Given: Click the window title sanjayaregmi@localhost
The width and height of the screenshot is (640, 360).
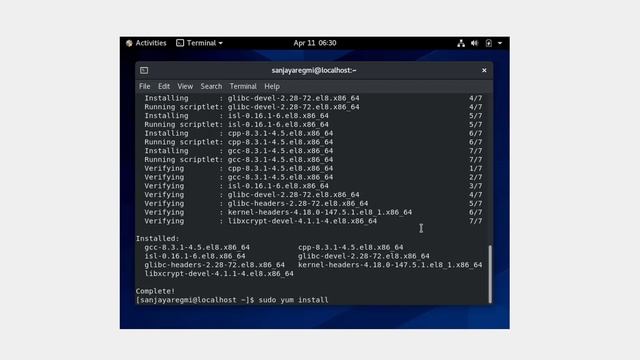Looking at the screenshot, I should pos(314,70).
